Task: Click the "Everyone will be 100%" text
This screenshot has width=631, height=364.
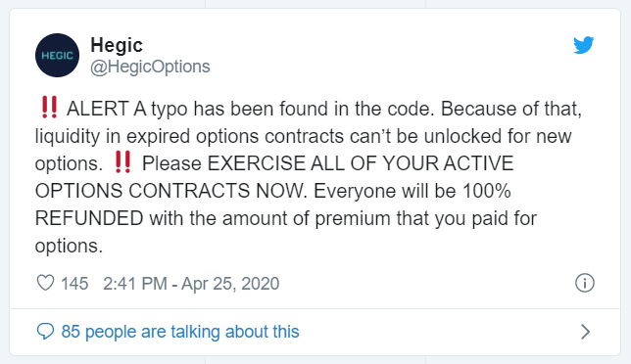Action: pyautogui.click(x=413, y=191)
